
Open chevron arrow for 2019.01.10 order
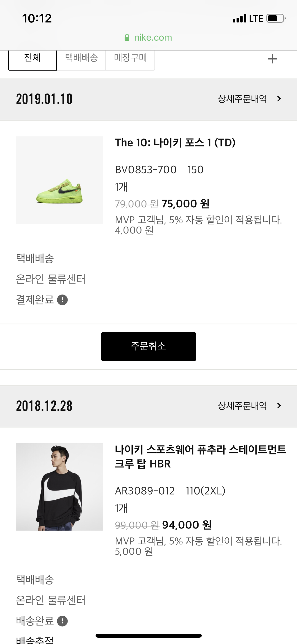pos(279,99)
